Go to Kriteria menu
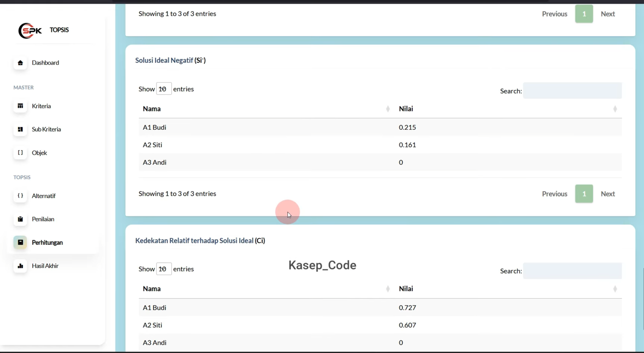Screen dimensions: 644x353 point(41,106)
